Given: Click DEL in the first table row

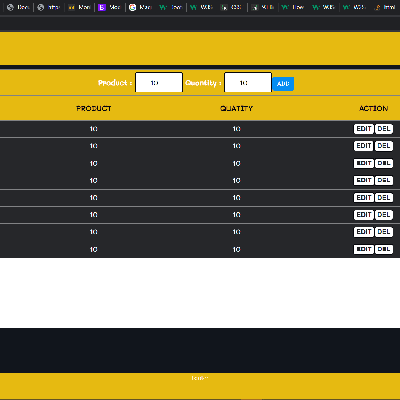Looking at the screenshot, I should [384, 129].
